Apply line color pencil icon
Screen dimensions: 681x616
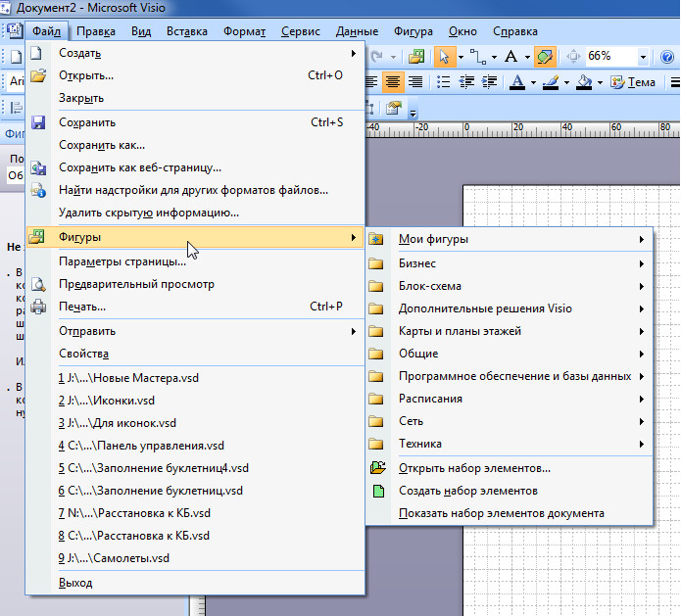tap(551, 81)
